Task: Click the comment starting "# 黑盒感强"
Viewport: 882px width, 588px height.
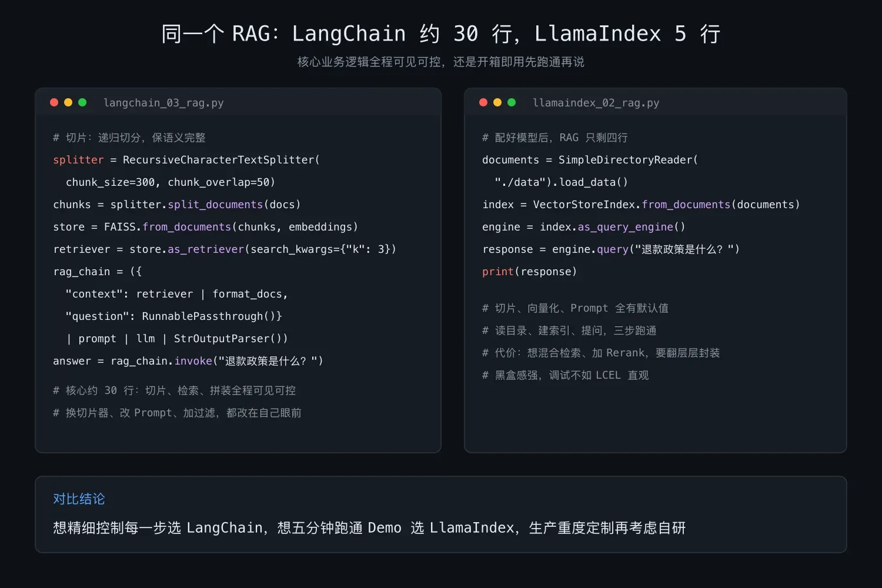Action: tap(566, 375)
